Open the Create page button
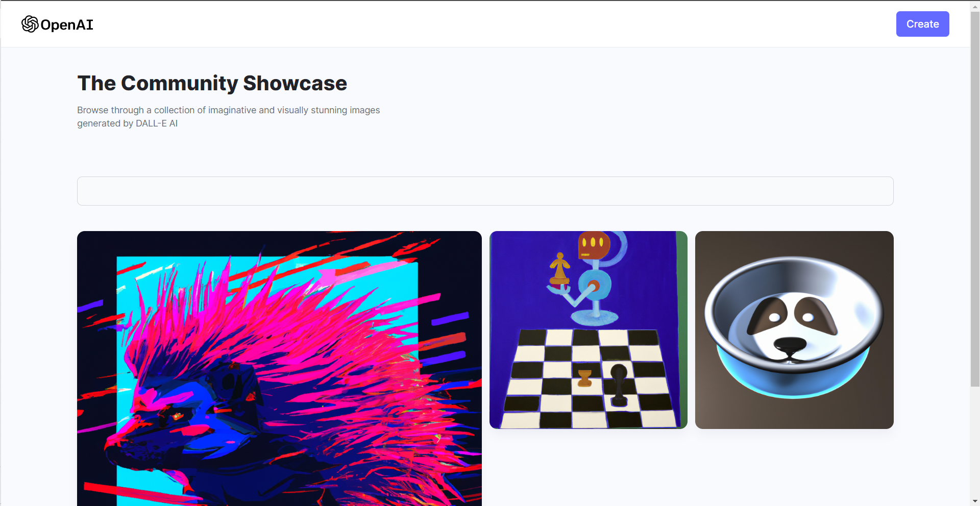Screen dimensions: 980x506 [922, 24]
